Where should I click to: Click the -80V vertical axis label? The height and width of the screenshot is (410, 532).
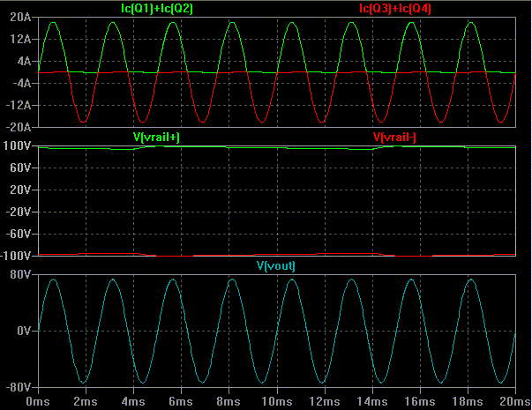tap(19, 387)
